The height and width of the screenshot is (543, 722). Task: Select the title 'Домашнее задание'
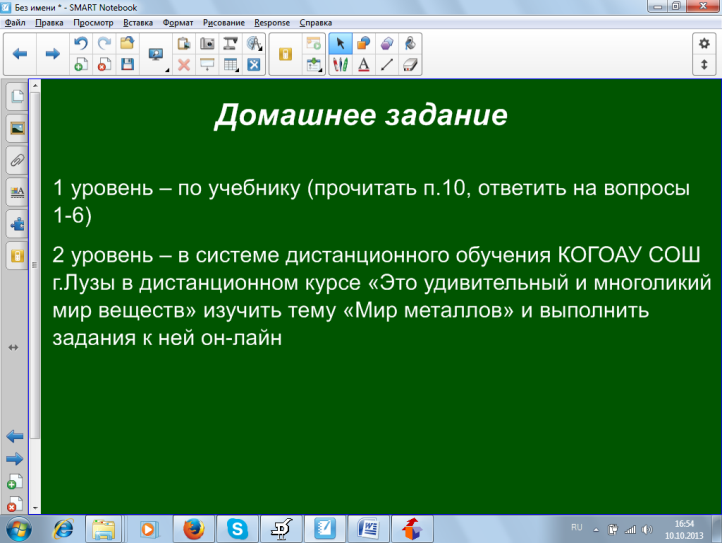361,115
